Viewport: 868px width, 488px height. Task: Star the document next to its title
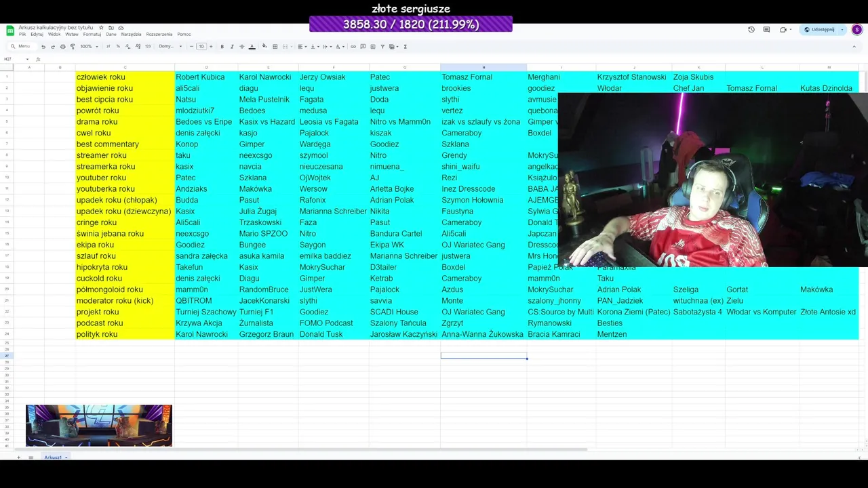(x=101, y=28)
